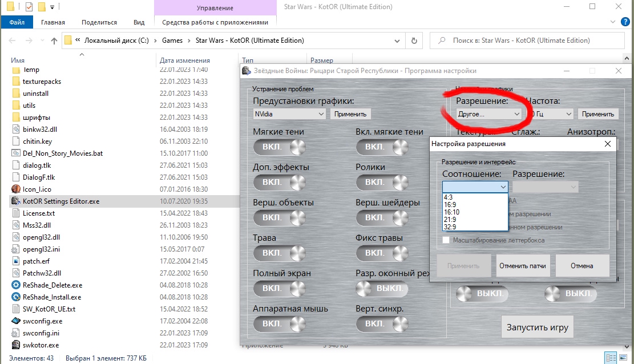Click the Запустить игру button

pyautogui.click(x=538, y=327)
